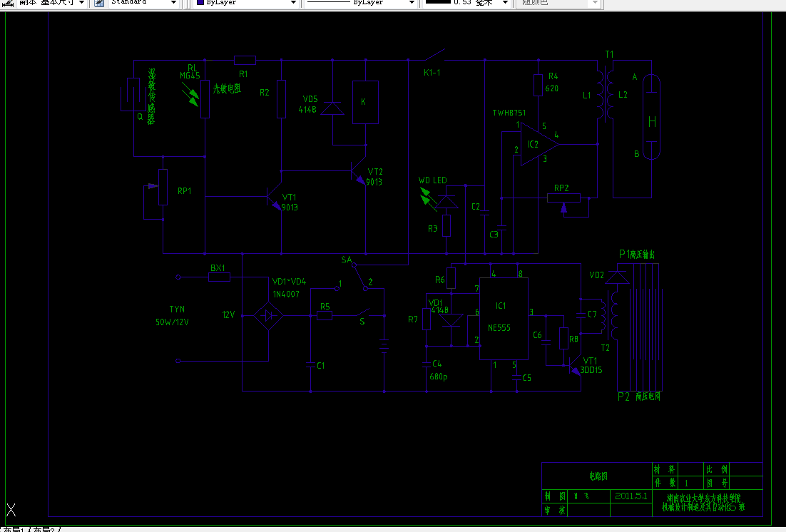The height and width of the screenshot is (532, 786).
Task: Select the 3DD15 transistor label
Action: (x=591, y=371)
